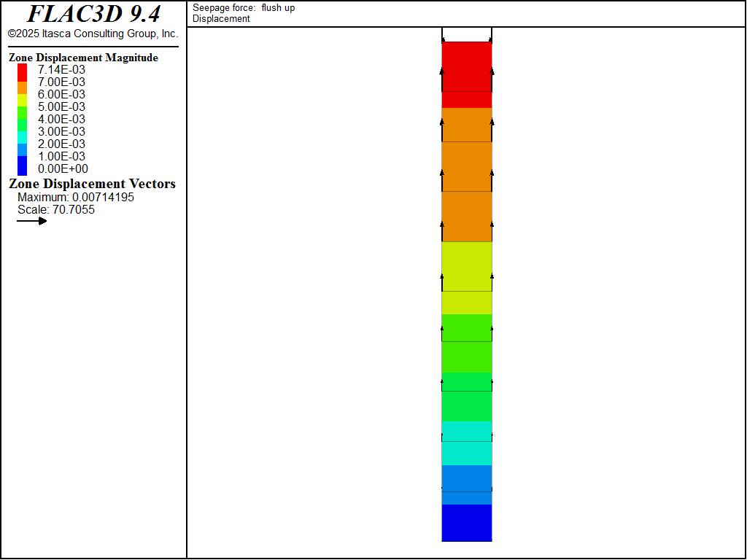The height and width of the screenshot is (560, 747).
Task: Click the cyan legend swatch for 3.00E-03
Action: click(23, 132)
